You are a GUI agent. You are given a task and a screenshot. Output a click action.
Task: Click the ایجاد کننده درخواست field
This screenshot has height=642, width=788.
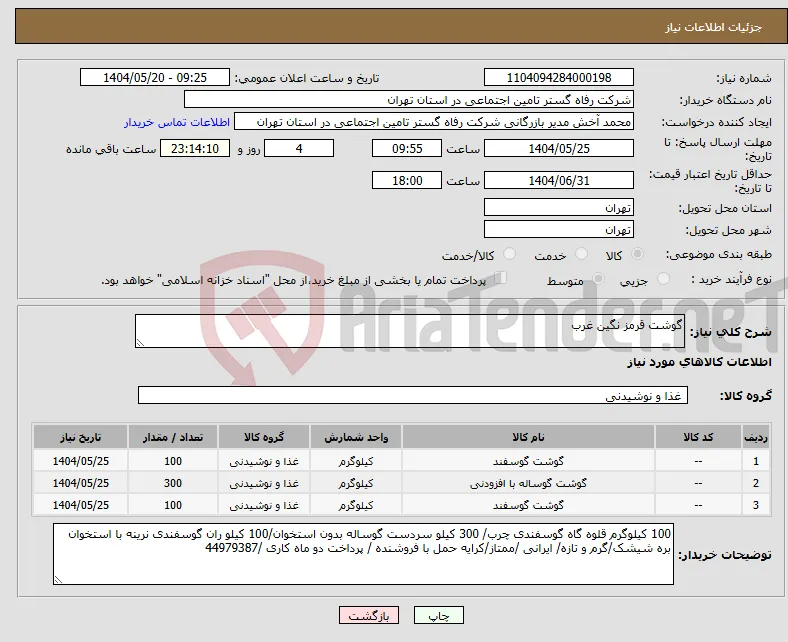click(434, 122)
